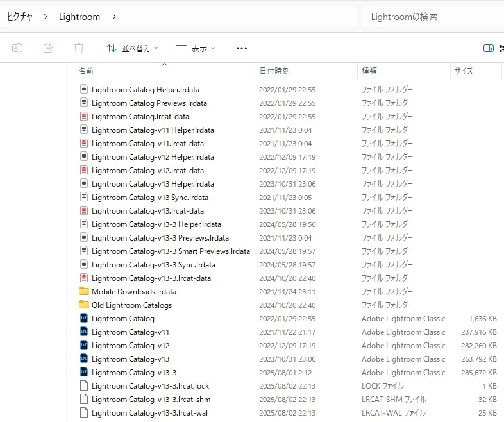Click the size value 282,260 KB
This screenshot has height=422, width=504.
tap(478, 346)
